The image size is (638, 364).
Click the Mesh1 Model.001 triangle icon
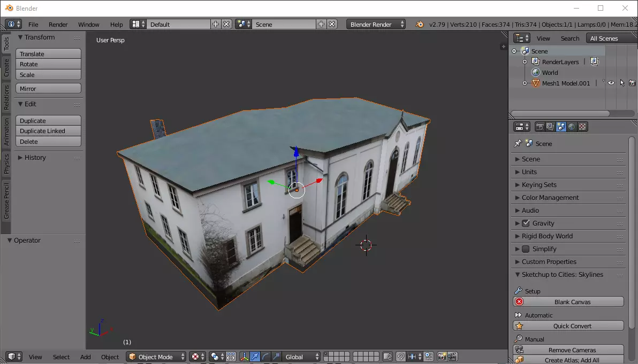pyautogui.click(x=535, y=83)
